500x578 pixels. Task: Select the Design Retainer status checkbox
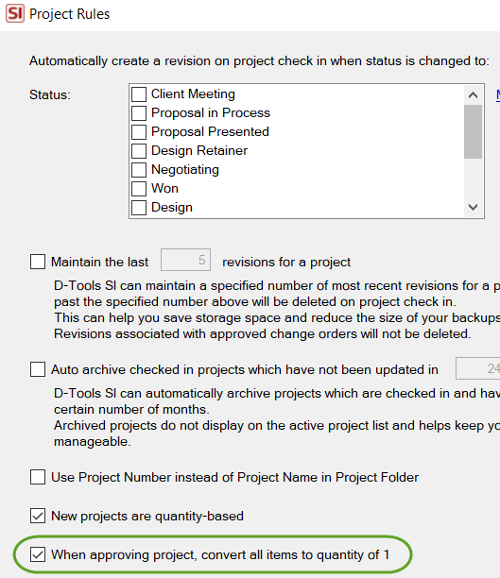pyautogui.click(x=139, y=150)
